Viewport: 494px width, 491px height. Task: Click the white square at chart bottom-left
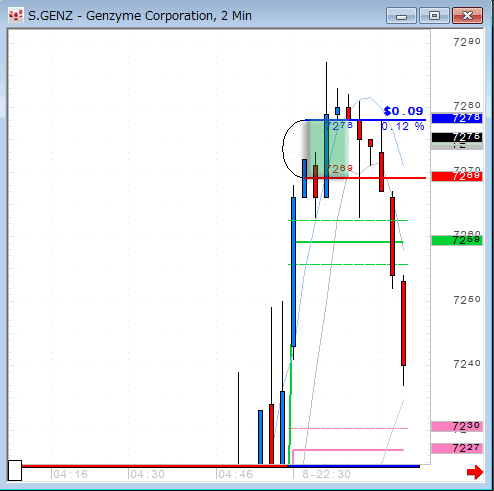pos(15,470)
